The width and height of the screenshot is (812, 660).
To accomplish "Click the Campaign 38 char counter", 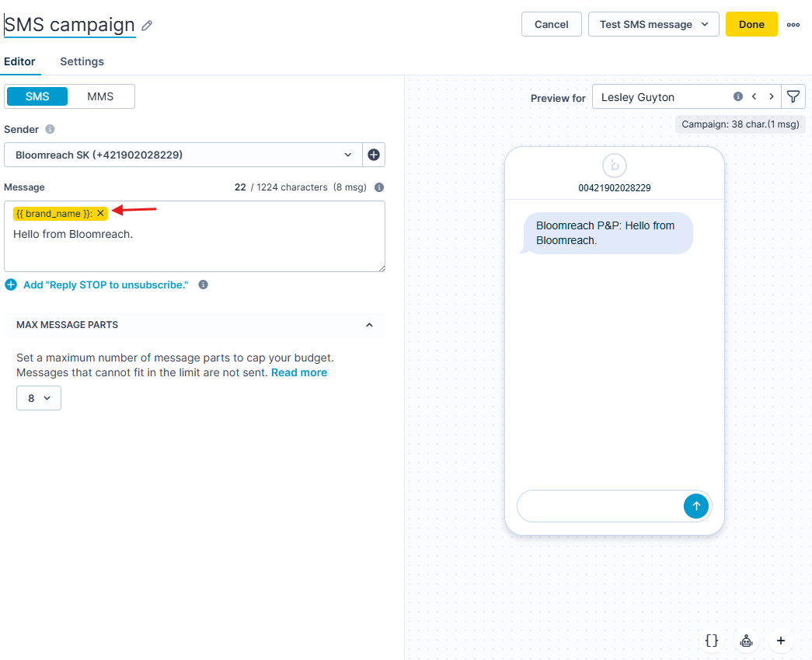I will [x=740, y=124].
